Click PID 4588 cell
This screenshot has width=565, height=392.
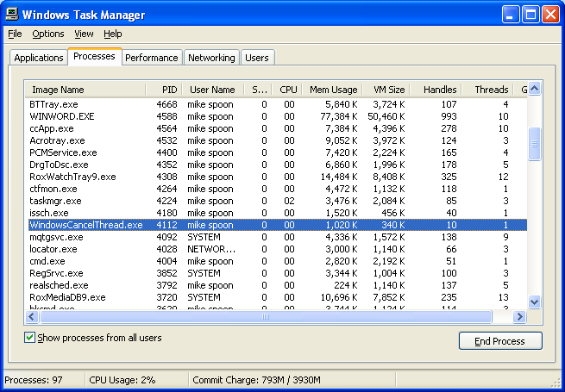click(166, 116)
